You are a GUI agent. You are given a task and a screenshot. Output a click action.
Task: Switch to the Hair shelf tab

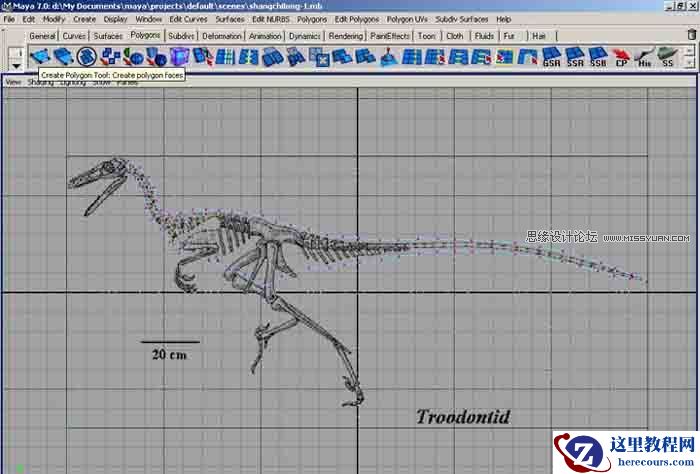click(x=539, y=36)
